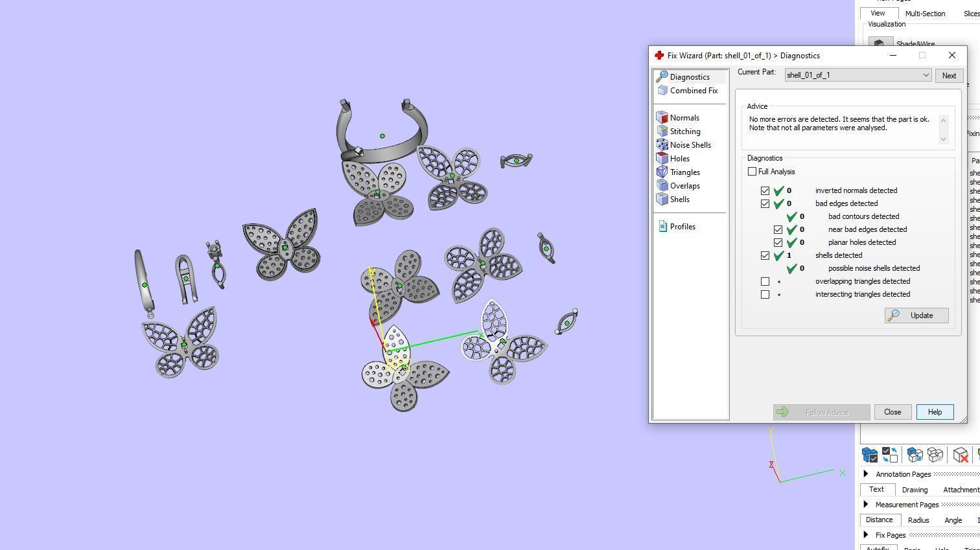Image resolution: width=980 pixels, height=550 pixels.
Task: Select the Overlaps fix page icon
Action: click(x=662, y=186)
